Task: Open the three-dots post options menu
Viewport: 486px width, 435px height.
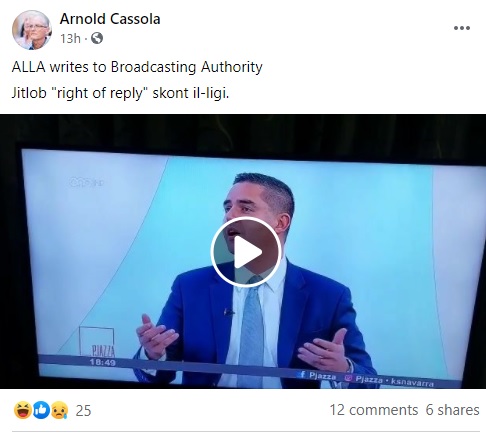Action: pyautogui.click(x=462, y=28)
